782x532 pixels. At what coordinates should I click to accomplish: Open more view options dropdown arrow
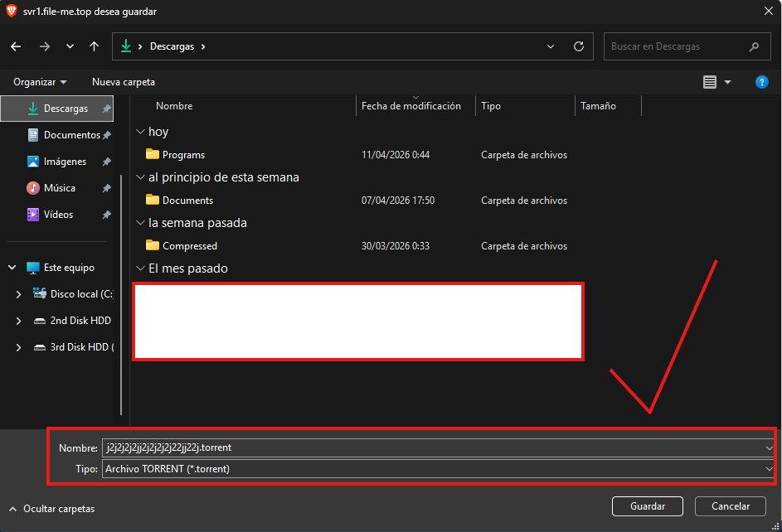pos(727,82)
